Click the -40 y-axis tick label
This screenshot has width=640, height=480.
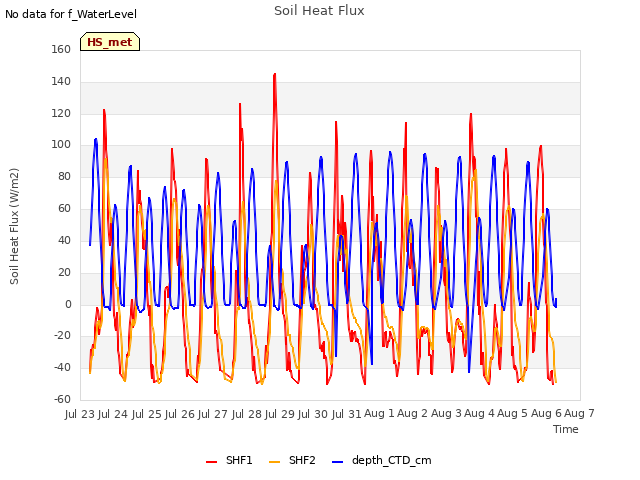click(62, 367)
